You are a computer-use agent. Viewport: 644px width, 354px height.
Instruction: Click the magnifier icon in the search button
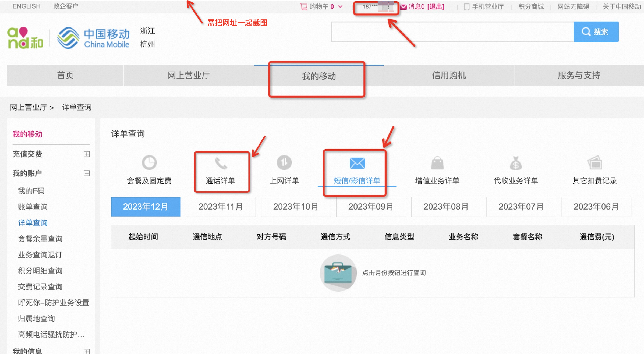click(x=586, y=32)
